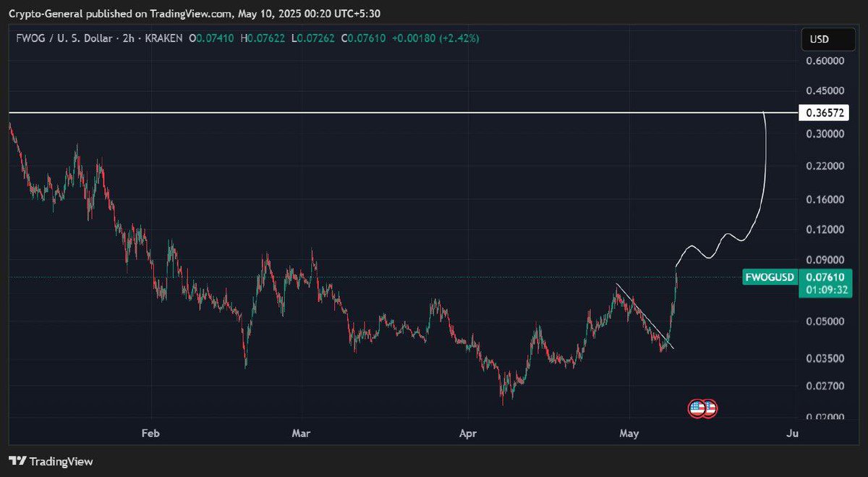868x477 pixels.
Task: Click the 0.45000 price axis label
Action: point(824,91)
